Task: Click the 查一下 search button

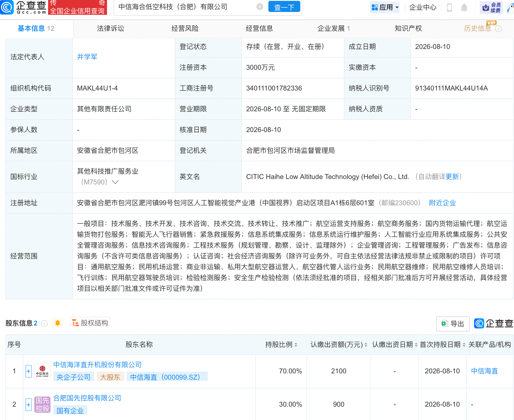Action: (x=284, y=7)
